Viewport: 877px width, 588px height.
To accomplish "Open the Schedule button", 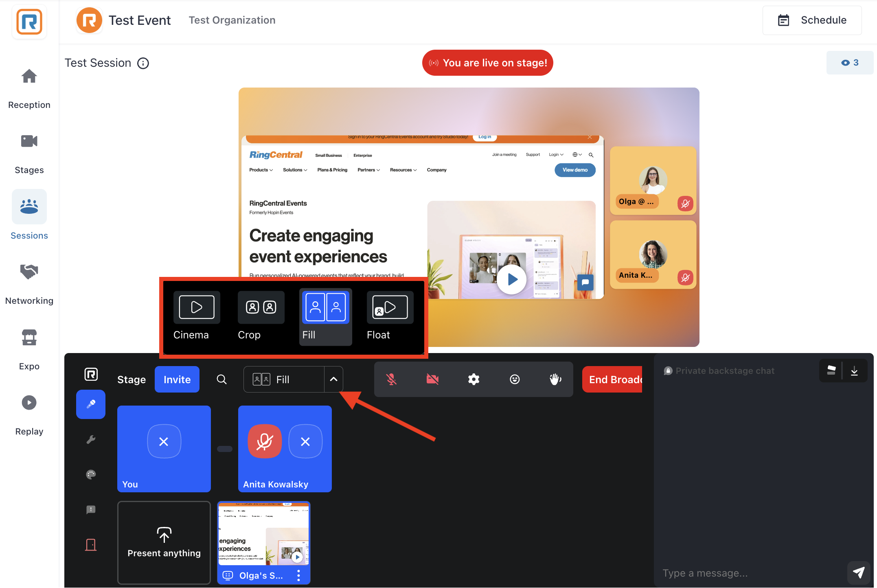I will click(812, 20).
